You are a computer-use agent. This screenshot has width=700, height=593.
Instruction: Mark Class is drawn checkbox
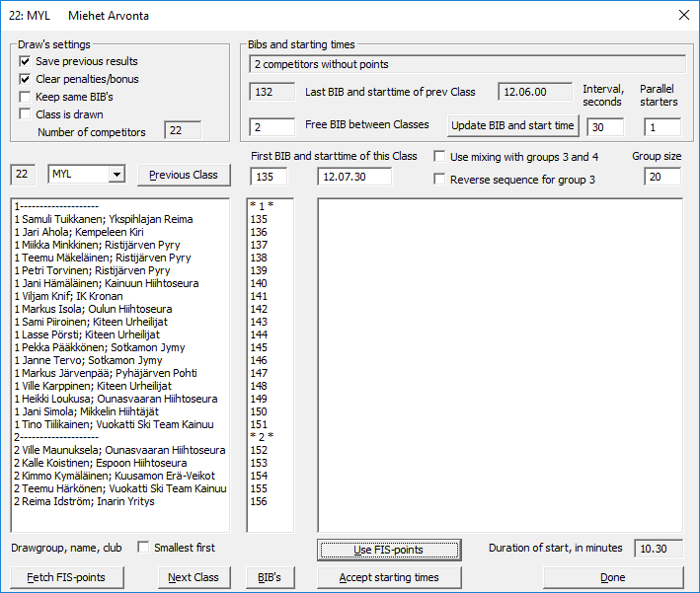tap(25, 114)
